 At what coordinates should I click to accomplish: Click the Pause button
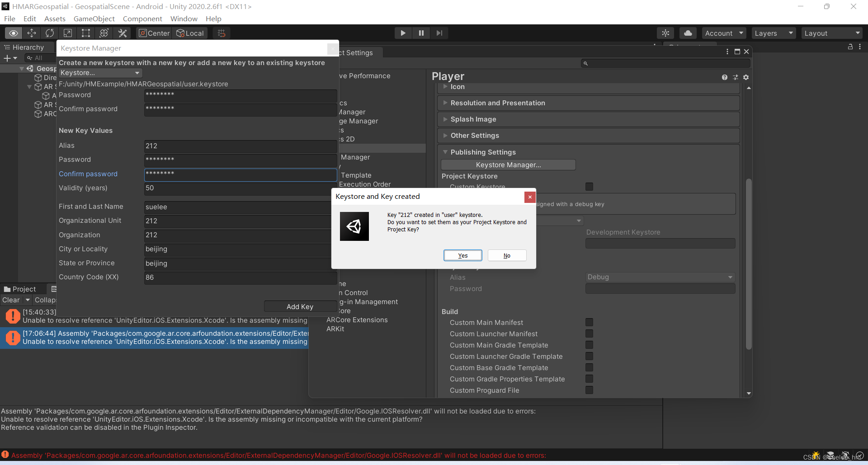pos(421,33)
